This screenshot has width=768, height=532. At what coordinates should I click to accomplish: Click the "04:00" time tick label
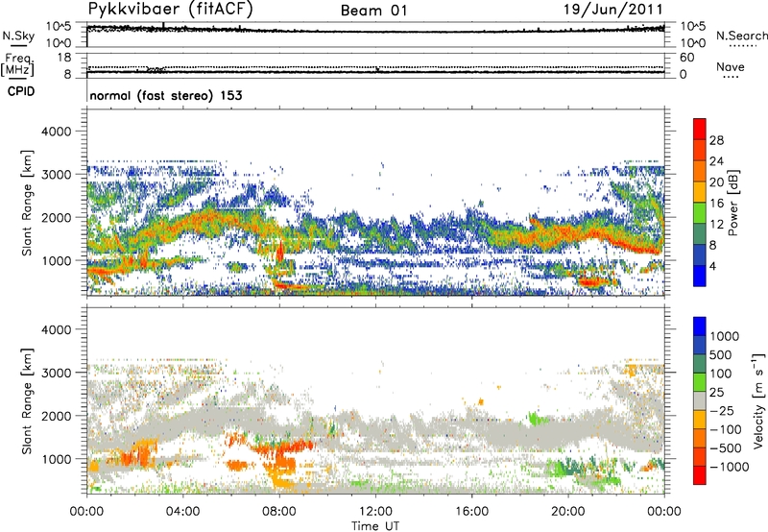pyautogui.click(x=182, y=512)
